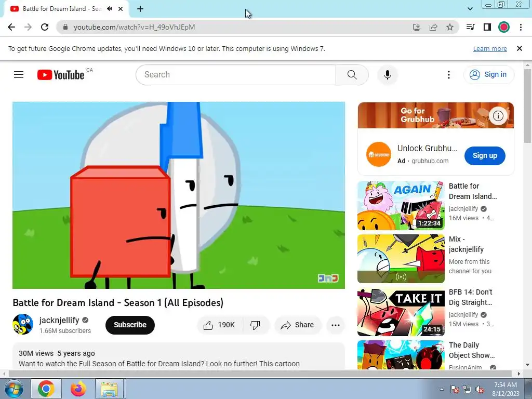
Task: Open media controls in Chrome toolbar
Action: (x=470, y=27)
